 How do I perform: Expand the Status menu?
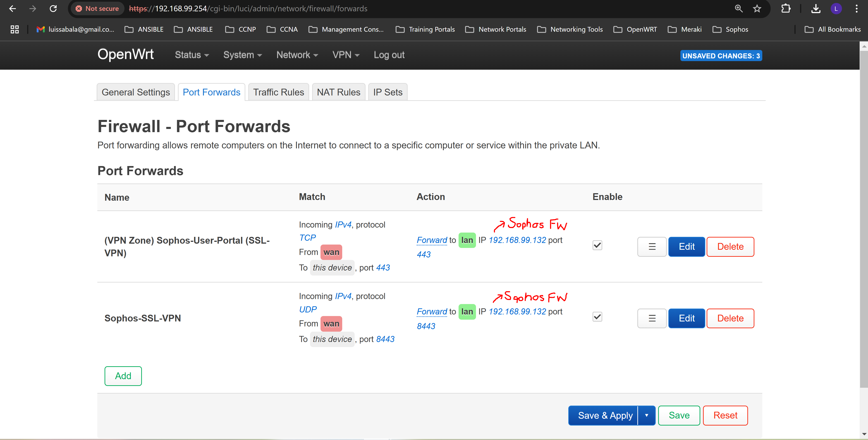[192, 55]
